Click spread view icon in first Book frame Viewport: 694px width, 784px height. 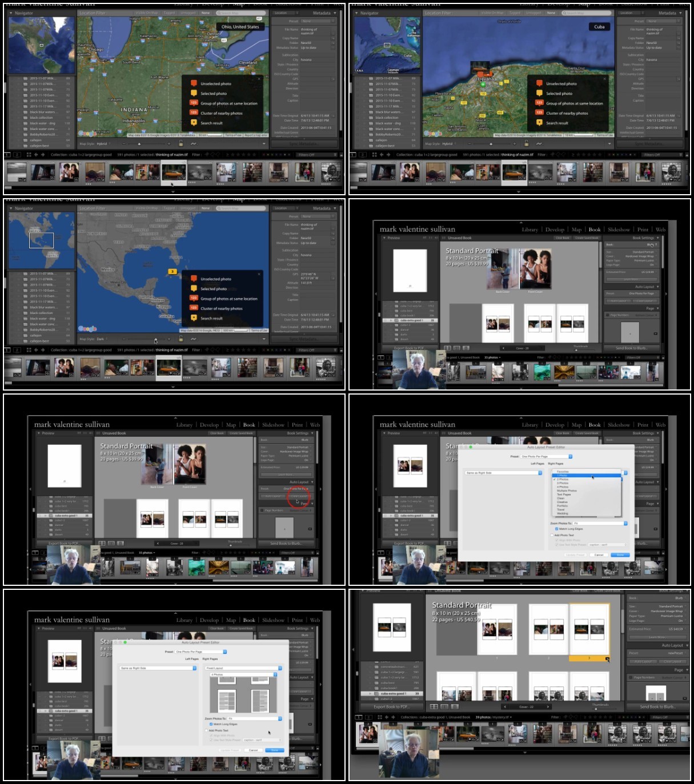click(457, 348)
